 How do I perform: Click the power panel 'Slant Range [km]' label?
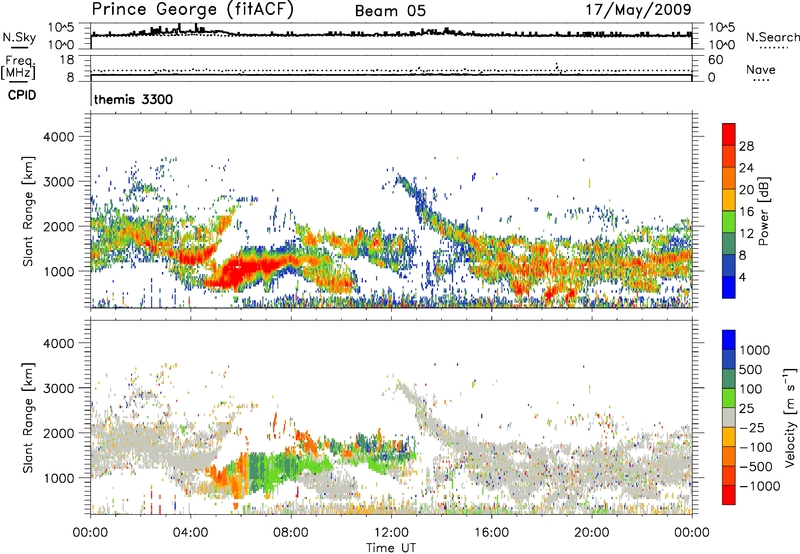28,211
